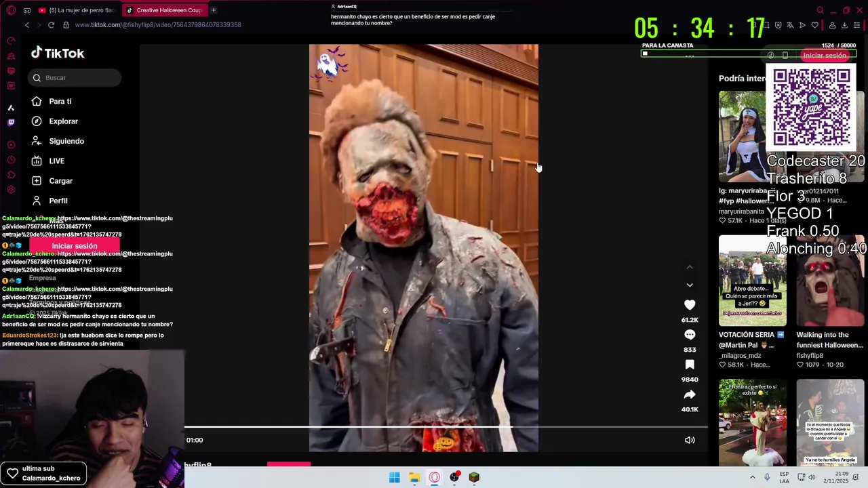
Task: Seek on the video progress bar
Action: 446,427
